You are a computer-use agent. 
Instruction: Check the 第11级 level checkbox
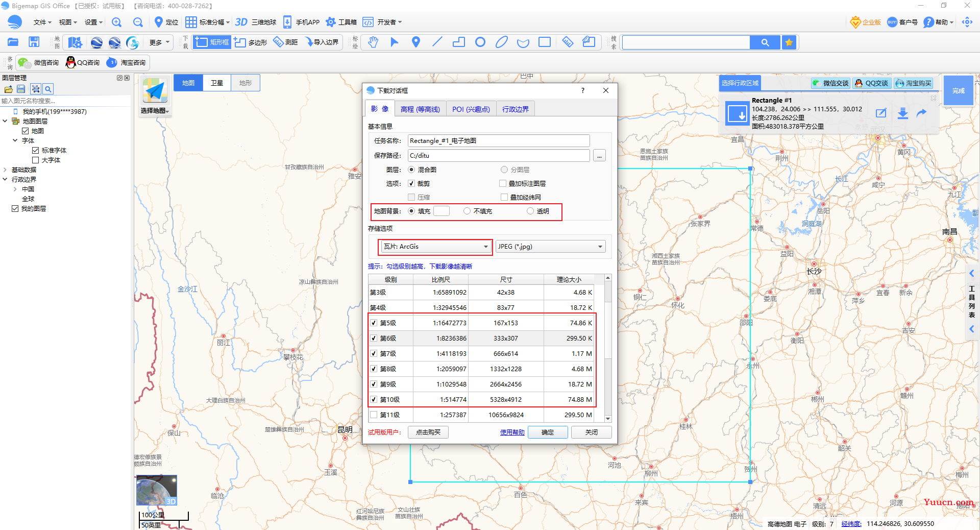point(374,415)
